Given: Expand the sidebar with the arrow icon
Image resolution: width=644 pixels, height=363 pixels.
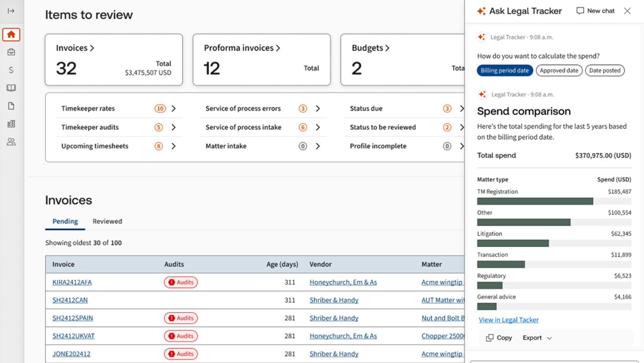Looking at the screenshot, I should (11, 11).
